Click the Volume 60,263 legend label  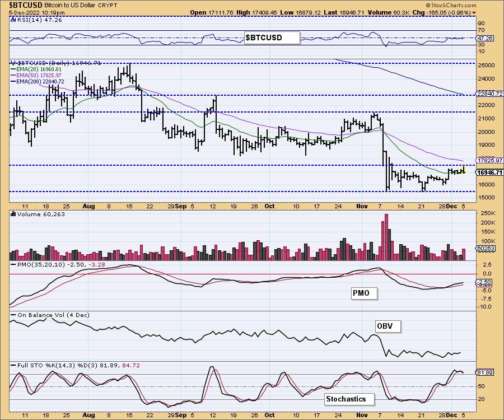[x=41, y=214]
